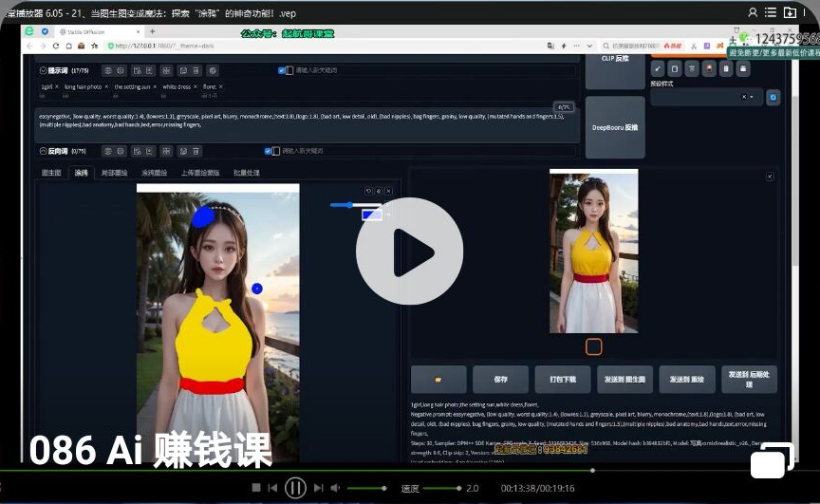This screenshot has height=504, width=820.
Task: Click the DeepBooru 反推 button
Action: (614, 127)
